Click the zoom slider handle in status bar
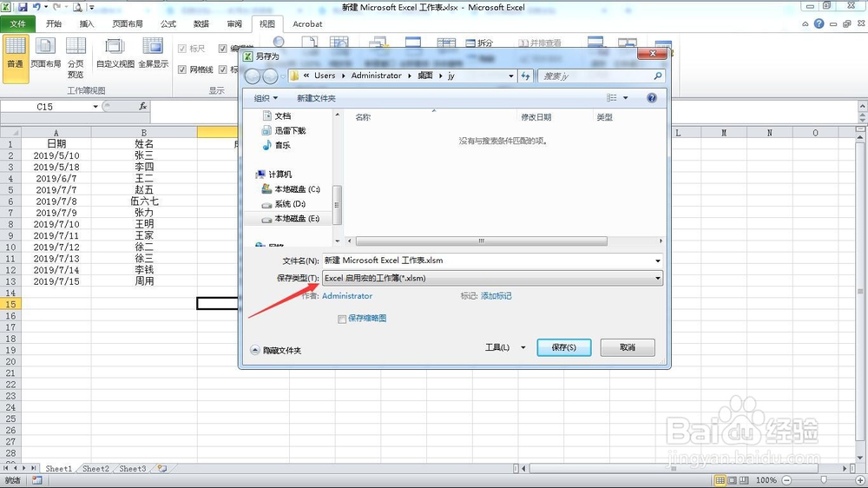 pyautogui.click(x=824, y=480)
